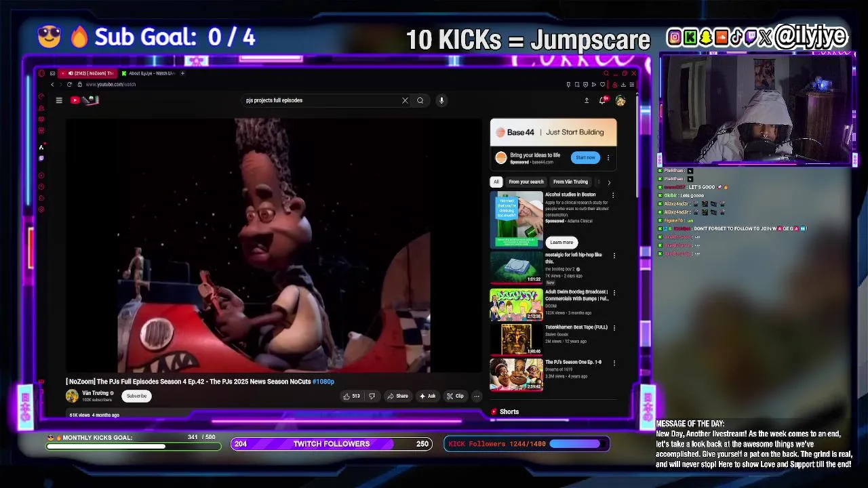Show more filter chips with arrow

[x=608, y=182]
